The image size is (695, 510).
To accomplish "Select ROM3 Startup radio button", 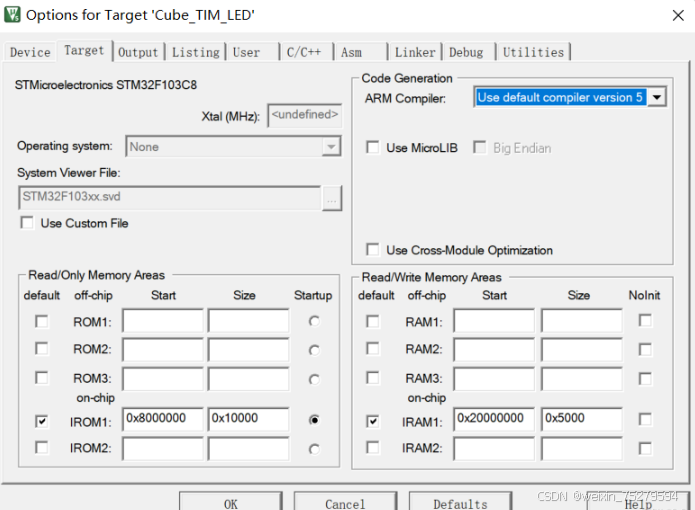I will coord(314,380).
